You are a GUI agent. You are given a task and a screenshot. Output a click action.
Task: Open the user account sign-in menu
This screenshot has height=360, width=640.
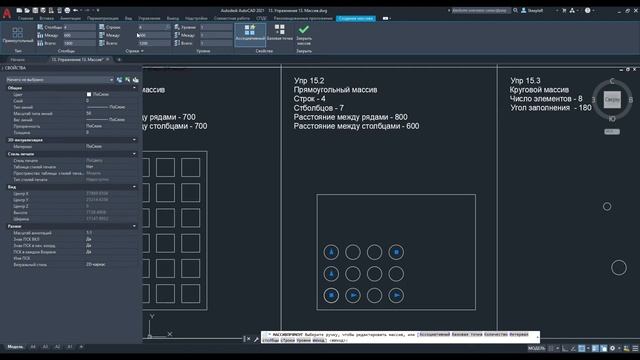(x=532, y=11)
